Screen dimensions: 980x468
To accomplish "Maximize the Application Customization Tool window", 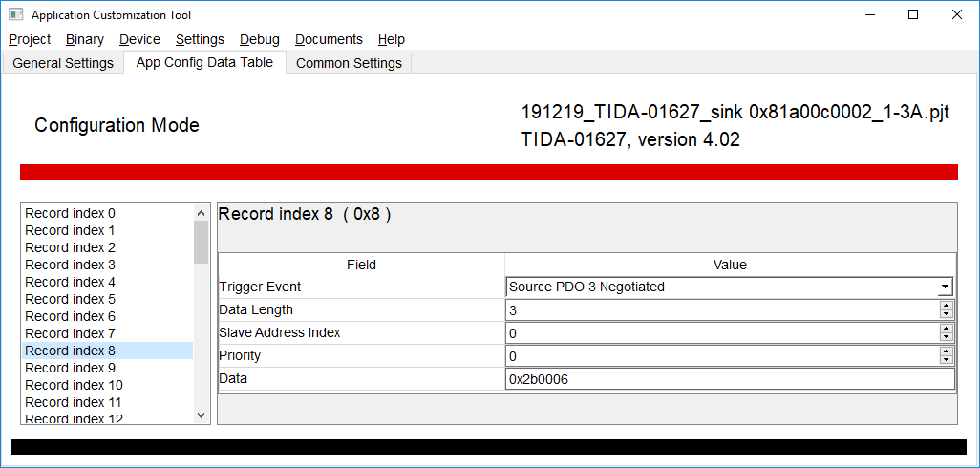I will coord(913,14).
